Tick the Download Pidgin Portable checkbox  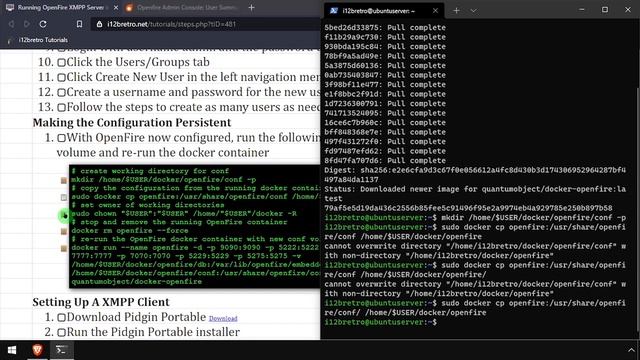coord(61,318)
